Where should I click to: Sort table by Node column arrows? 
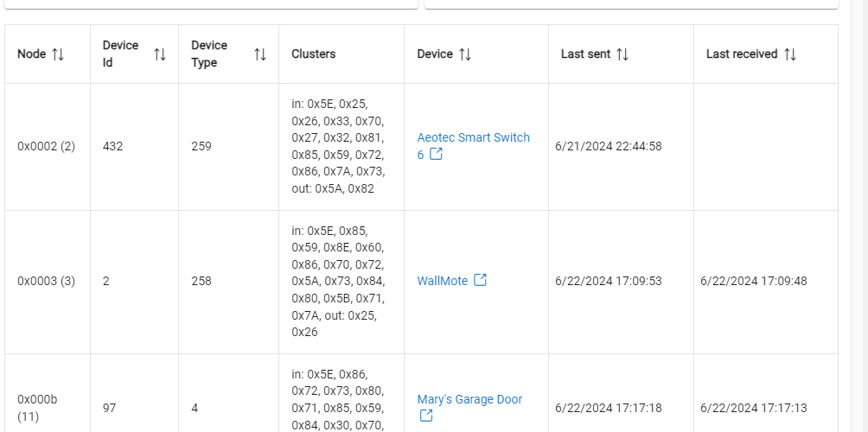tap(58, 54)
